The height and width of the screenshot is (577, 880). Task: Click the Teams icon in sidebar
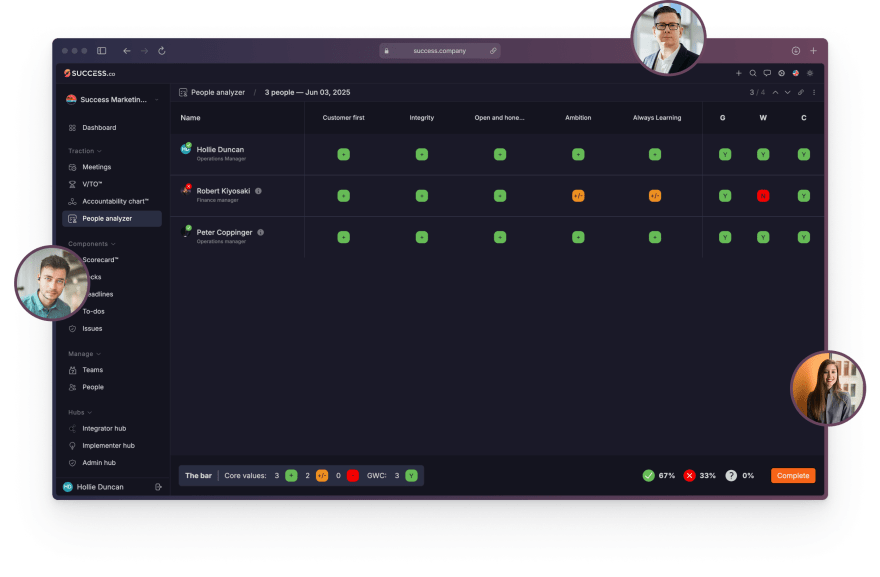[x=72, y=370]
